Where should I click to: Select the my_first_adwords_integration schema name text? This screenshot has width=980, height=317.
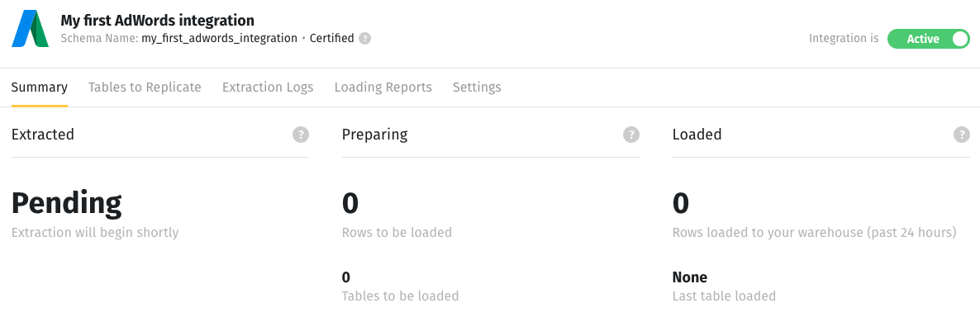[219, 39]
